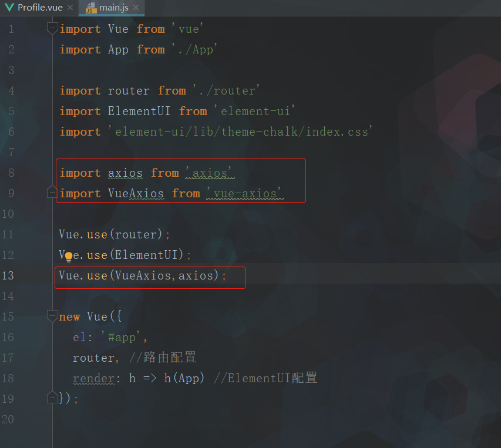
Task: Click the fold end marker at line 19
Action: pos(52,398)
